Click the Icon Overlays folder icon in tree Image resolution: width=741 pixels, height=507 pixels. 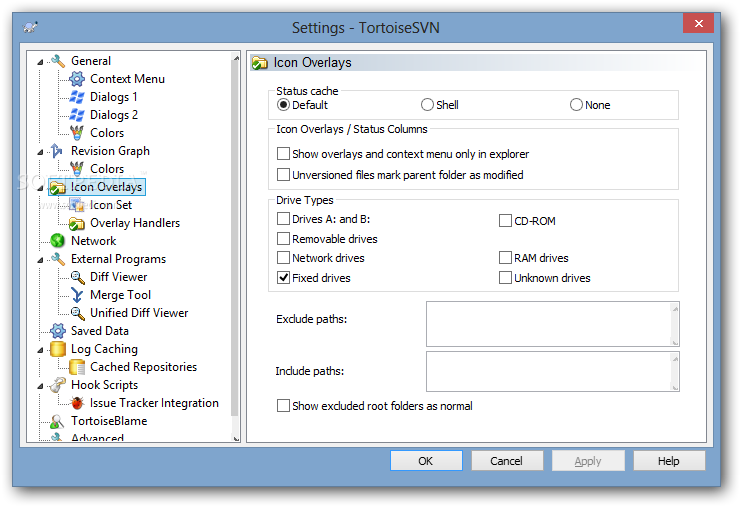(x=58, y=188)
